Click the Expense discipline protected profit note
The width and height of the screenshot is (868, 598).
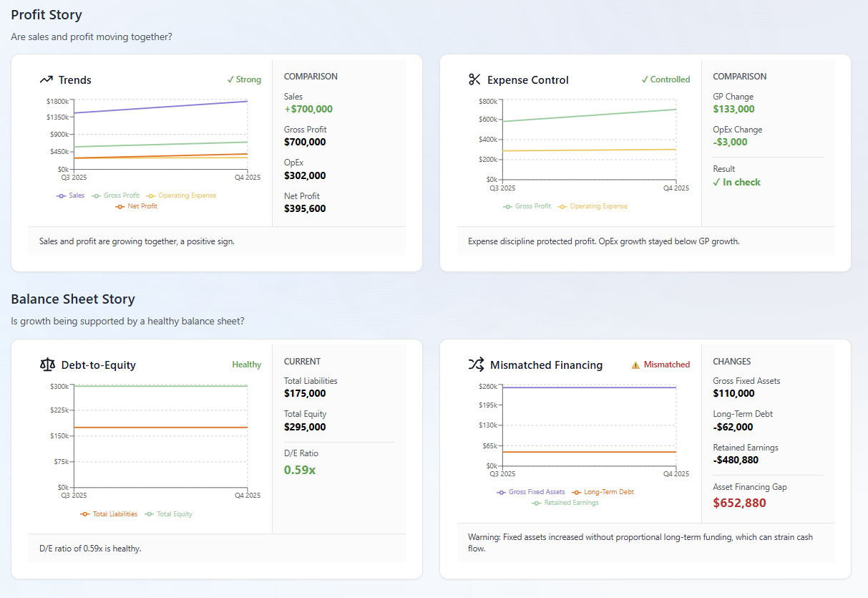point(604,241)
